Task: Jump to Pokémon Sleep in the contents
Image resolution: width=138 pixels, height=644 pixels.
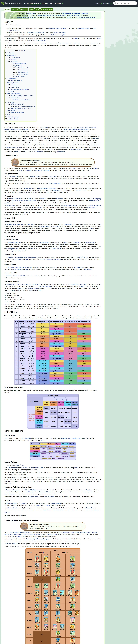Action: tap(15, 98)
